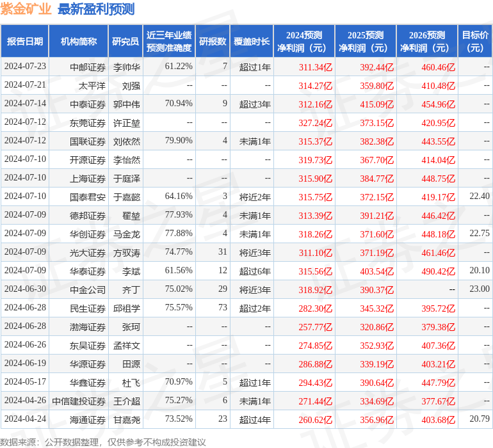493x448 pixels.
Task: Click the 61.22% accuracy value
Action: [x=179, y=67]
